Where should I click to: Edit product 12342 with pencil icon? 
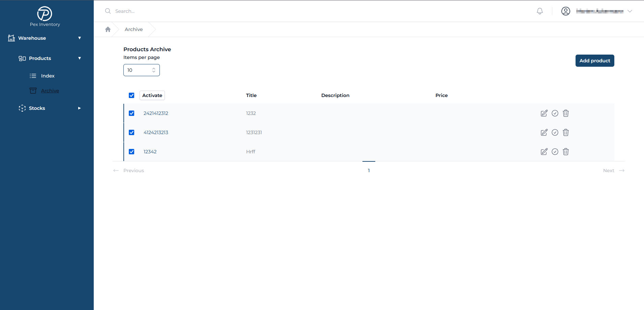coord(544,152)
